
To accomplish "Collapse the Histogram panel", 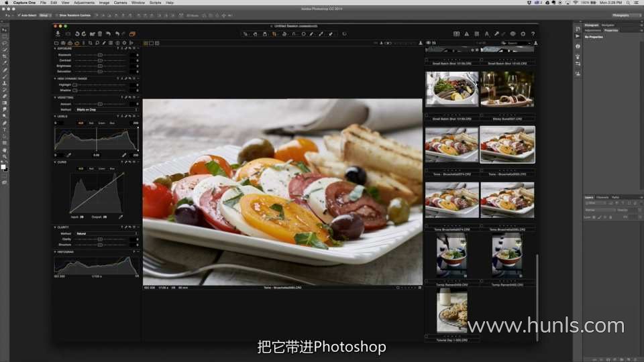I will tap(55, 252).
